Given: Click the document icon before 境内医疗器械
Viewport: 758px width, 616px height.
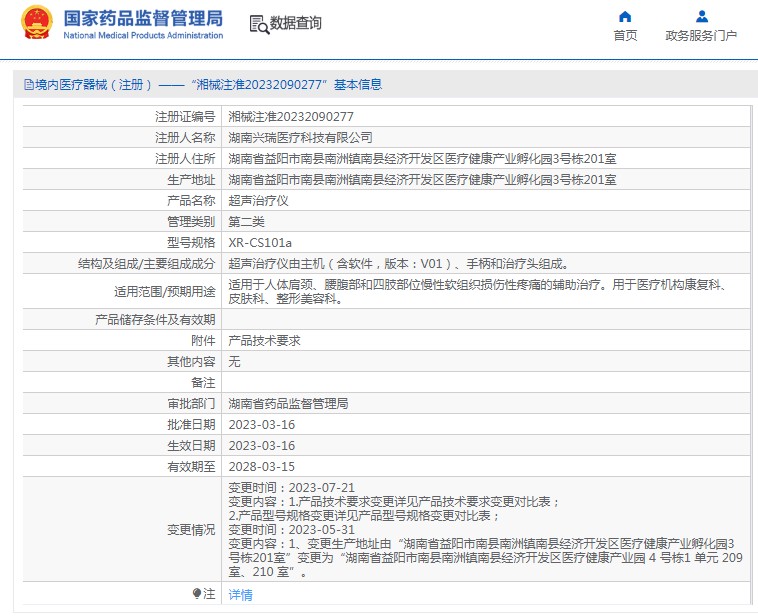Looking at the screenshot, I should point(29,85).
